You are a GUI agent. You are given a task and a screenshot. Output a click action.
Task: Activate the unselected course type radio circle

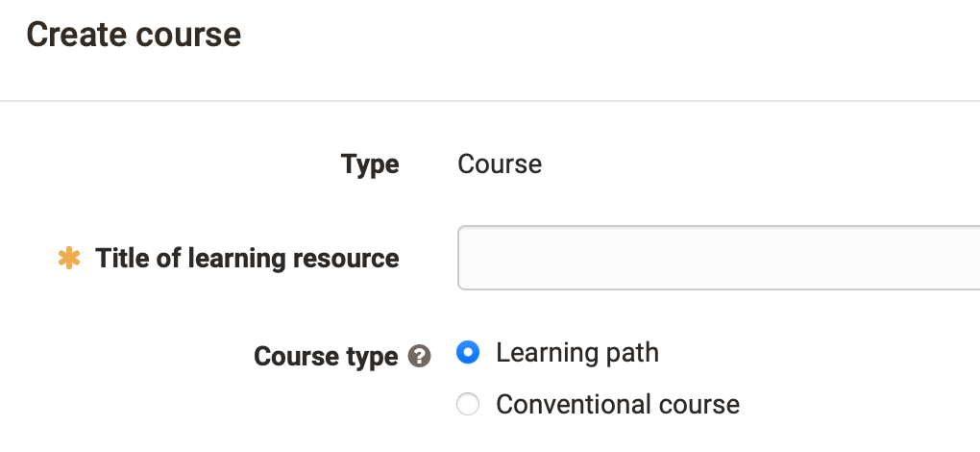(x=468, y=404)
